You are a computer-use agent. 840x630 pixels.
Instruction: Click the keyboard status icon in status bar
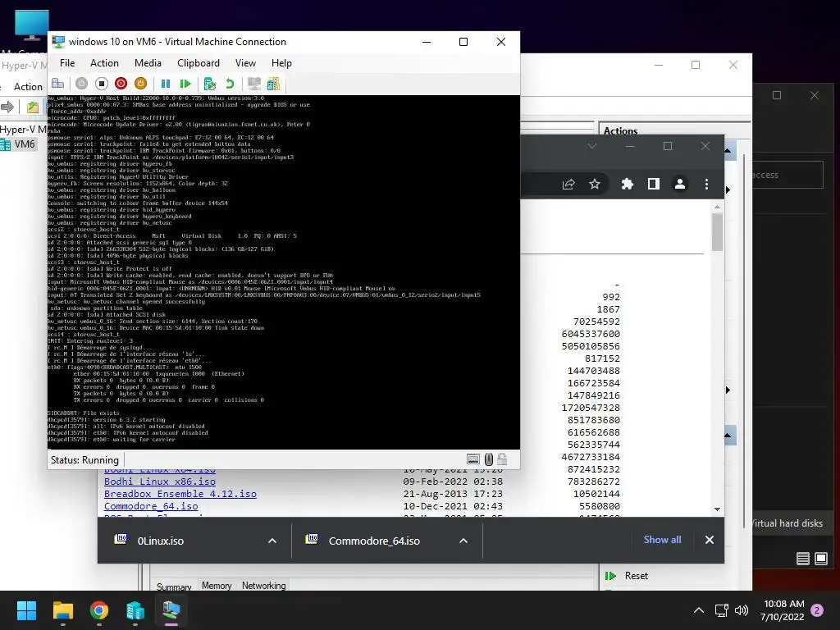click(x=473, y=459)
